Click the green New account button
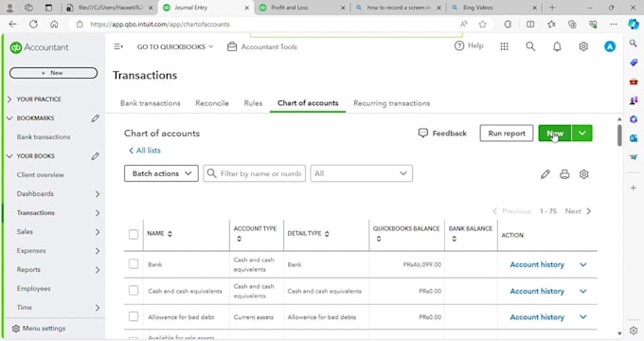644x341 pixels. (555, 134)
